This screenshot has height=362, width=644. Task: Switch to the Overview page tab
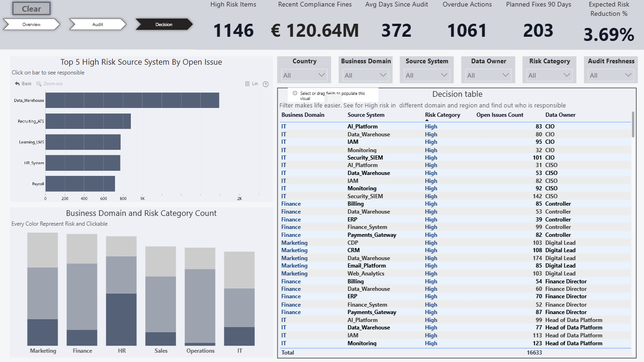[32, 24]
